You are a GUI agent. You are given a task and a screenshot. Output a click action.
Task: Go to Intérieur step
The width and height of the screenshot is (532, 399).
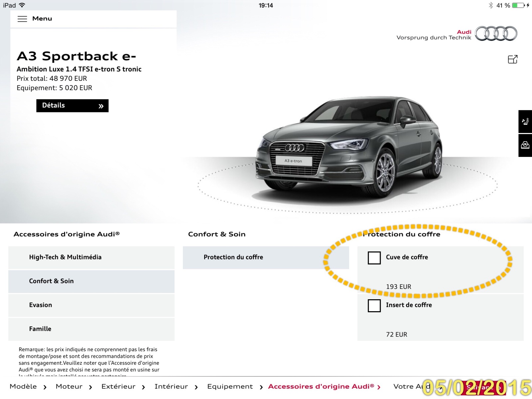[x=171, y=386]
